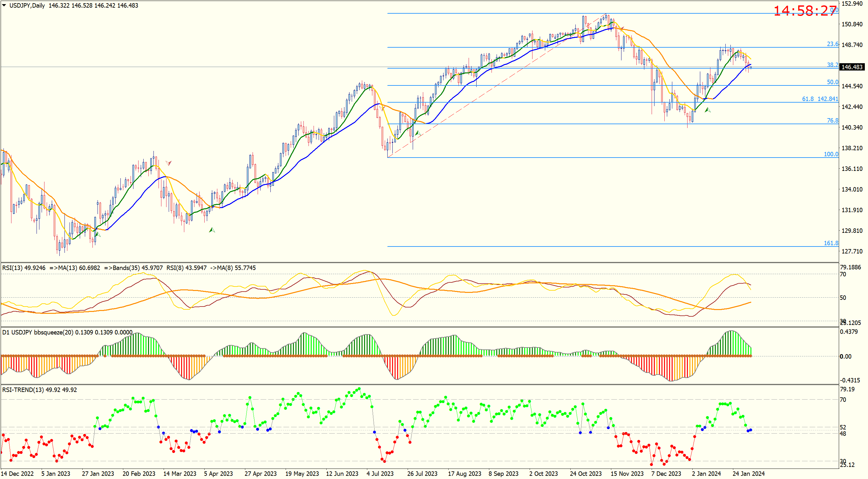Click the 150.840 value on price scale
This screenshot has height=479, width=868.
pos(852,24)
